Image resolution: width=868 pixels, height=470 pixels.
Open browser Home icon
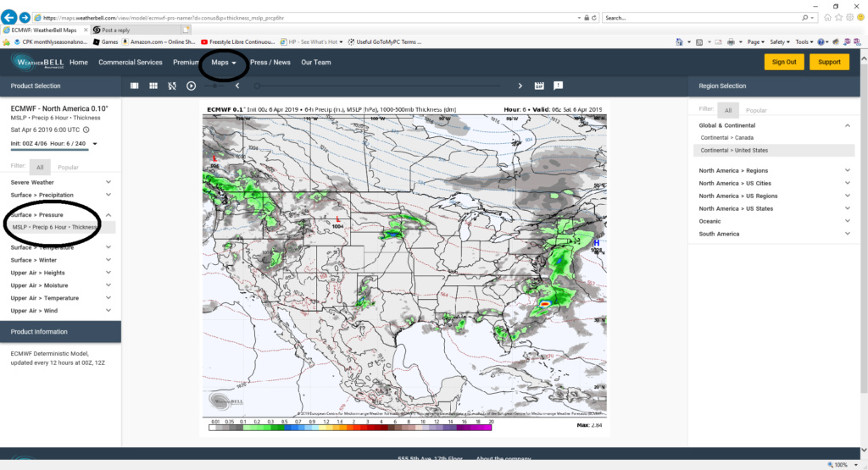827,18
